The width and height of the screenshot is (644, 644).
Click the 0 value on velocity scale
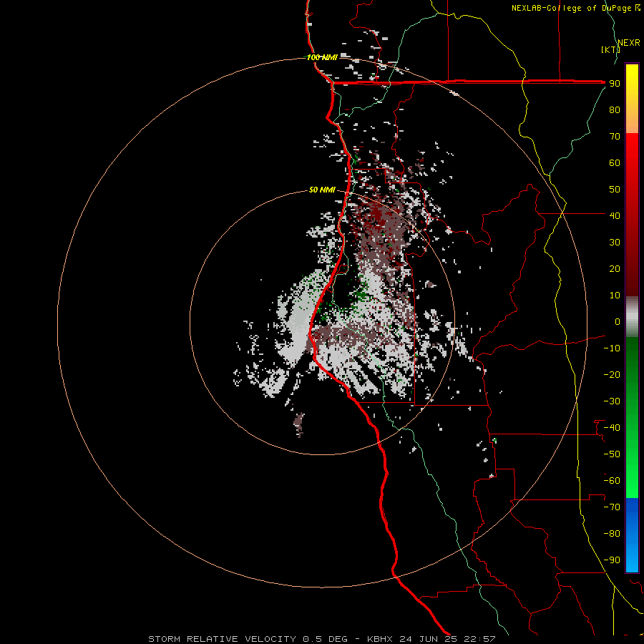point(618,321)
